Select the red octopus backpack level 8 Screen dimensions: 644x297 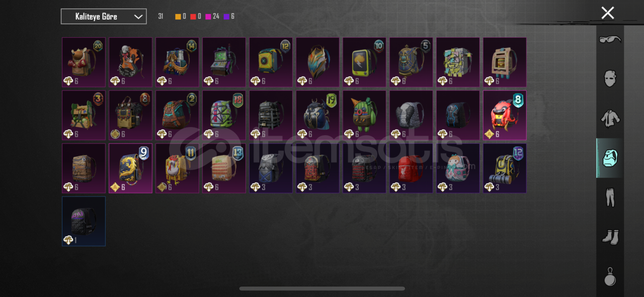click(505, 115)
